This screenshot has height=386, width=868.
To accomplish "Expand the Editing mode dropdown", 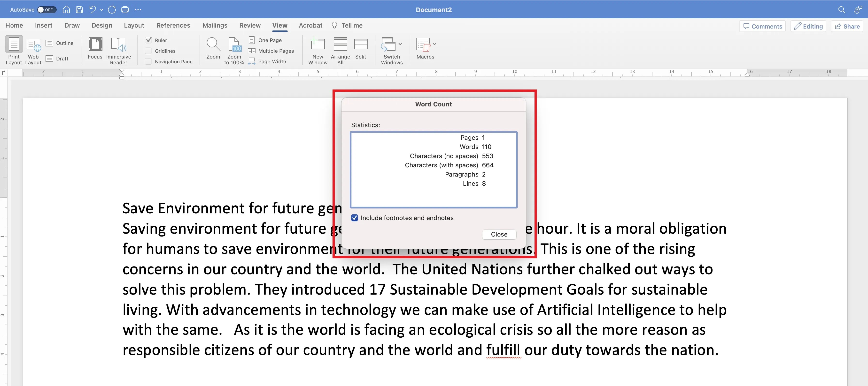I will pyautogui.click(x=808, y=26).
